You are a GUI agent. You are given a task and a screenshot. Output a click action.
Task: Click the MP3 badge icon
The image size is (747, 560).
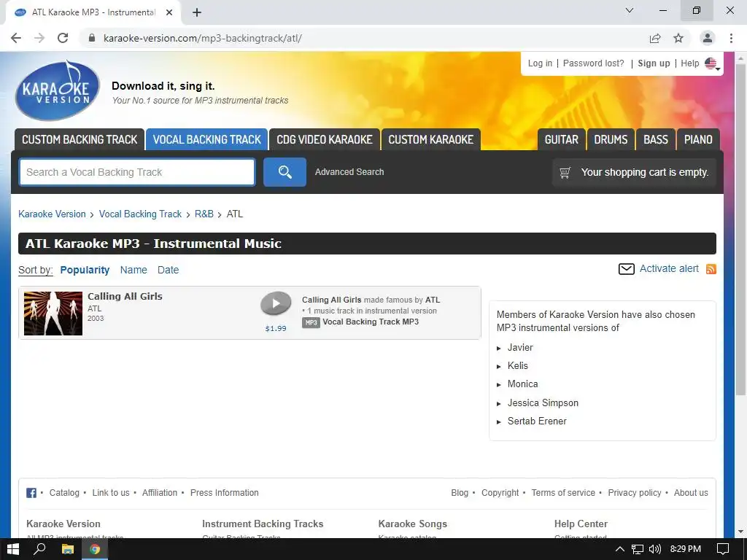point(311,322)
